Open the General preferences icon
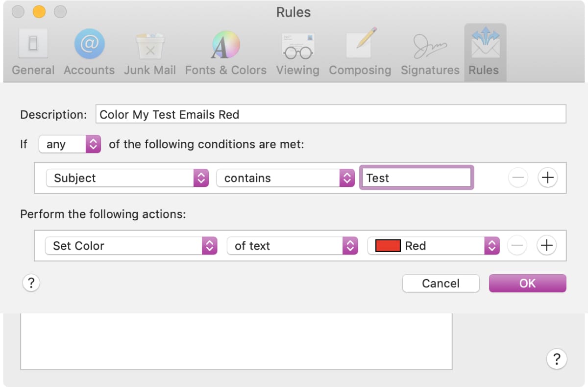This screenshot has height=387, width=588. pos(33,45)
